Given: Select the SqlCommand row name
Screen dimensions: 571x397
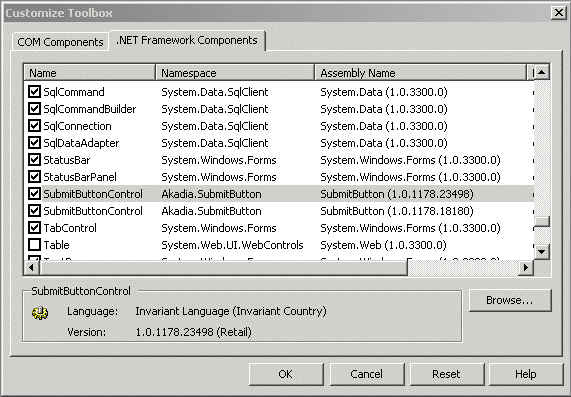Looking at the screenshot, I should pos(74,92).
